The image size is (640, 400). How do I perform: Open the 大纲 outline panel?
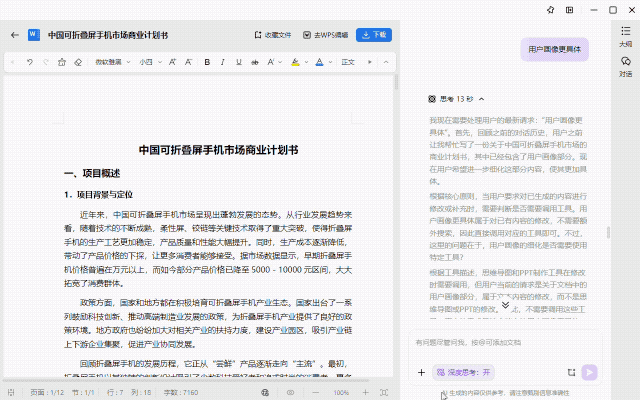click(x=625, y=38)
